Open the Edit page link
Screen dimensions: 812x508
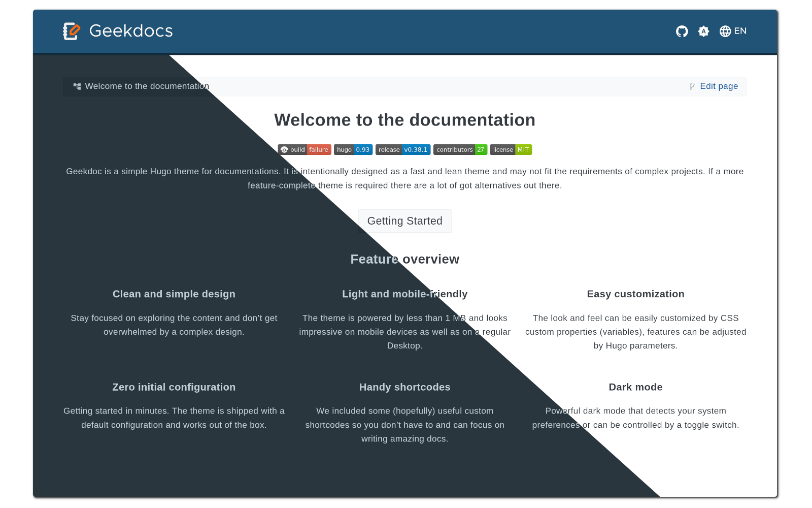(719, 86)
